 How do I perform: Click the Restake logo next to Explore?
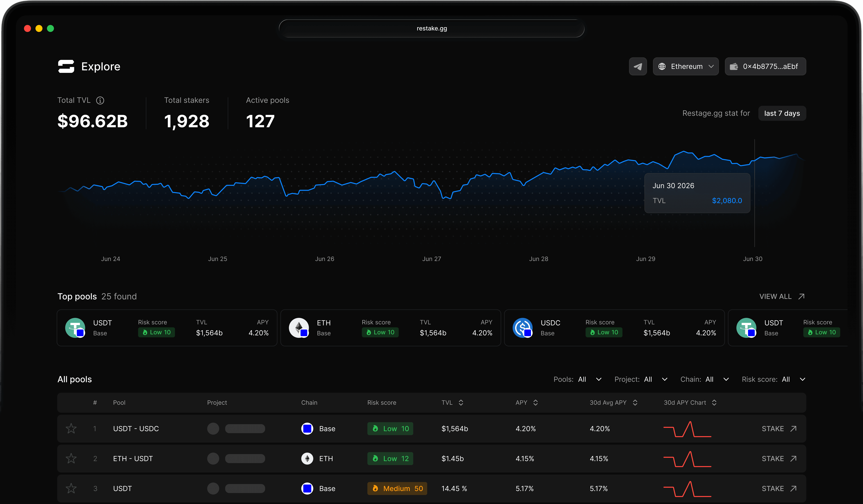click(x=66, y=66)
